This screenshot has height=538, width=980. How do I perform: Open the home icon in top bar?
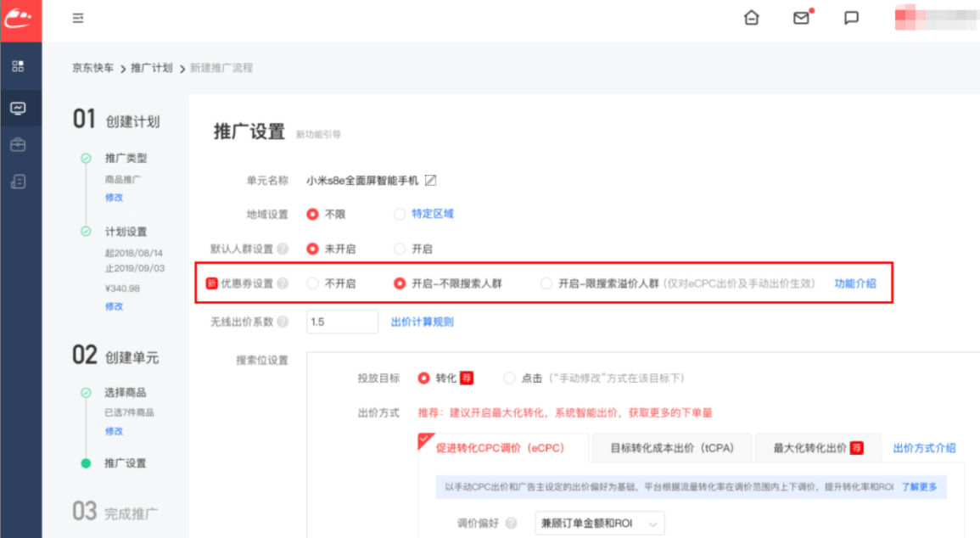coord(752,18)
